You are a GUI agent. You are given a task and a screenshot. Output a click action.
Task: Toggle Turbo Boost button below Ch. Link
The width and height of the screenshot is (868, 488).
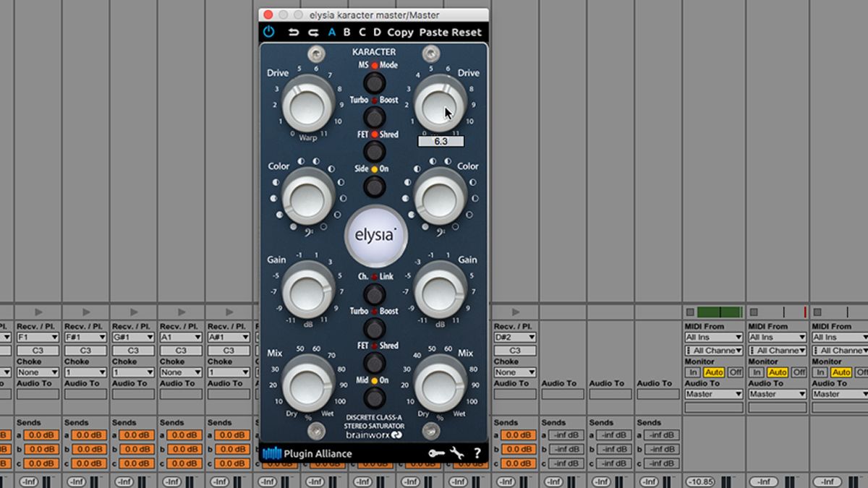point(374,328)
